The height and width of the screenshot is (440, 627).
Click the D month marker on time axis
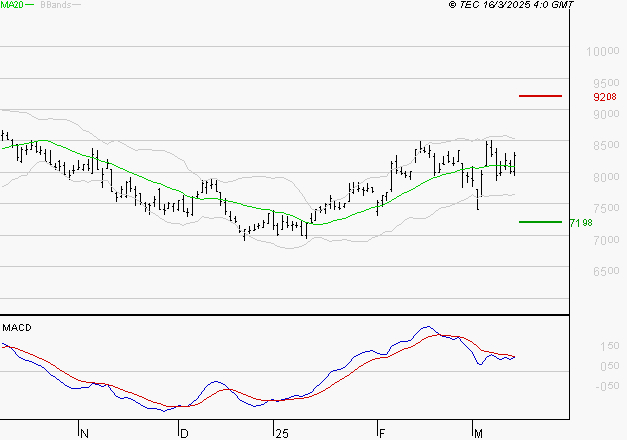click(184, 434)
